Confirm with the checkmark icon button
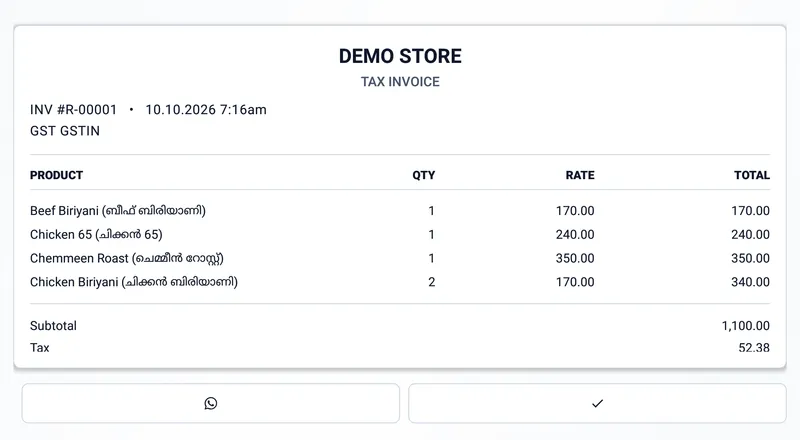Image resolution: width=800 pixels, height=440 pixels. (x=597, y=403)
